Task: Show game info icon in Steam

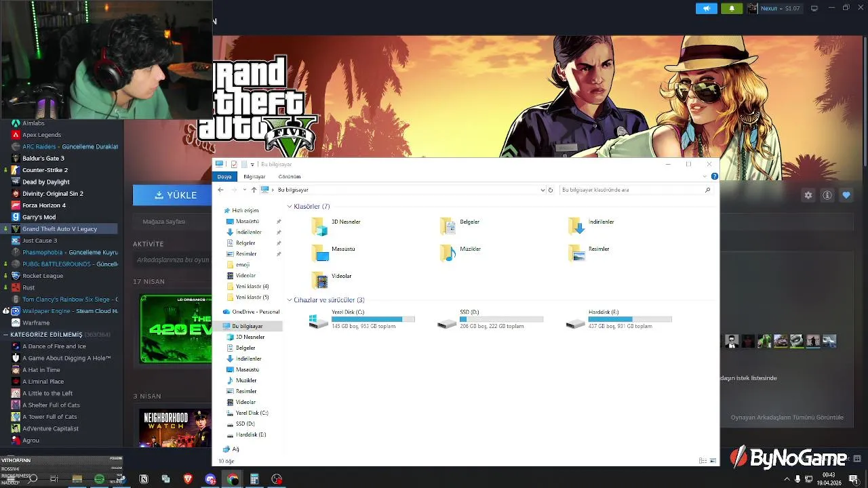Action: pyautogui.click(x=827, y=195)
